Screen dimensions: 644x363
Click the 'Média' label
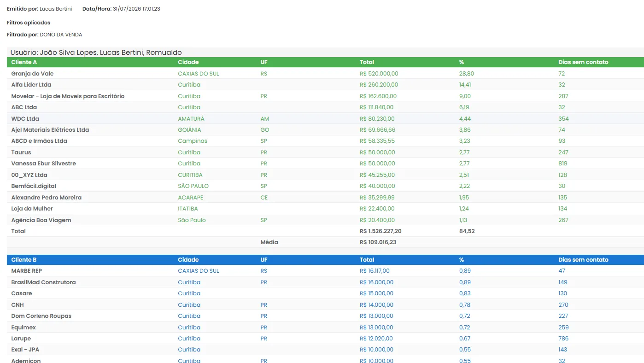click(x=269, y=242)
